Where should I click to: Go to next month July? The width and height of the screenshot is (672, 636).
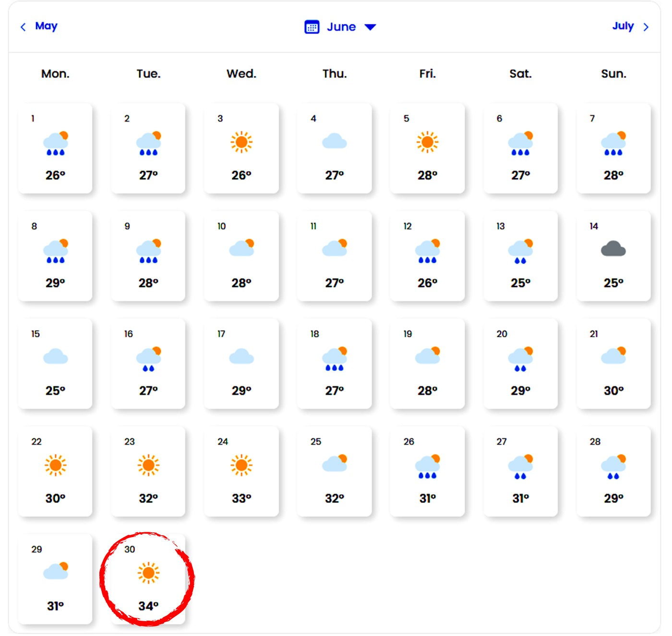(623, 26)
